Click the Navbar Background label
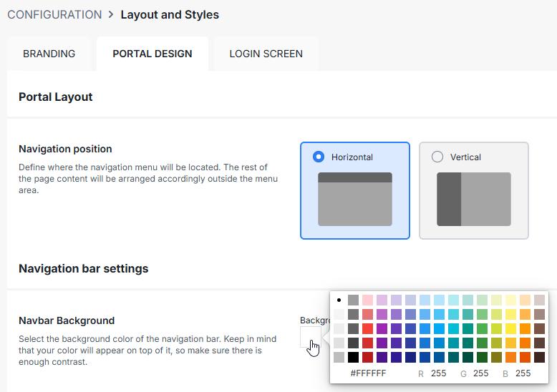This screenshot has height=392, width=557. [x=67, y=320]
